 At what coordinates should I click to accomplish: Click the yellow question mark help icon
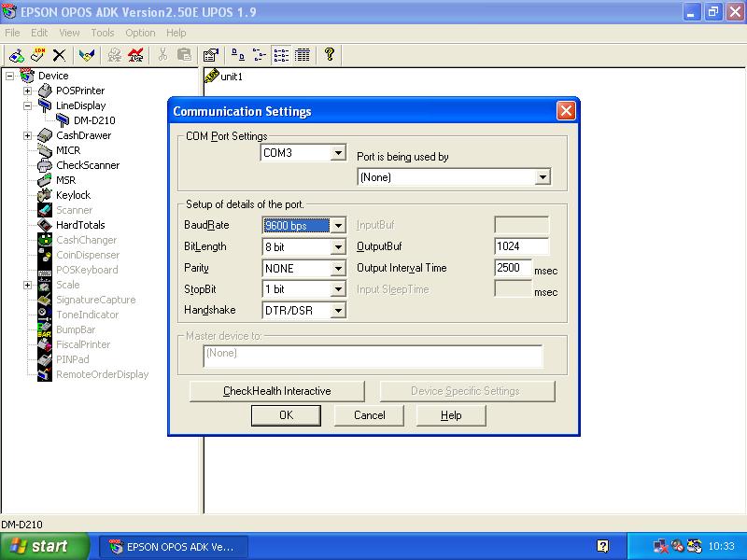click(330, 55)
